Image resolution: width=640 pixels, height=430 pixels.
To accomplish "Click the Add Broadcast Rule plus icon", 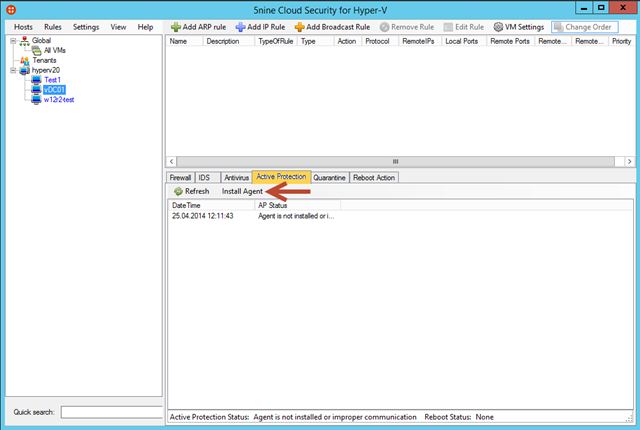I will [300, 27].
